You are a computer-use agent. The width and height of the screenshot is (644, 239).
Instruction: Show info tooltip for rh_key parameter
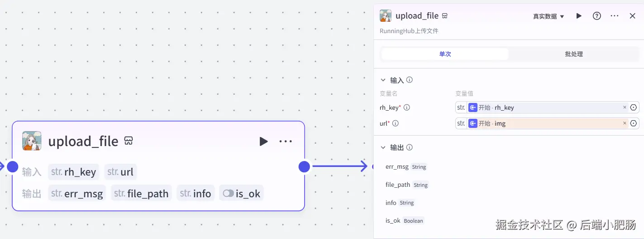(x=406, y=107)
